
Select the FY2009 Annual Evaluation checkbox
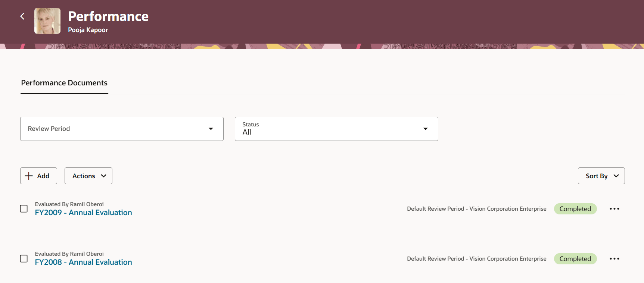24,209
